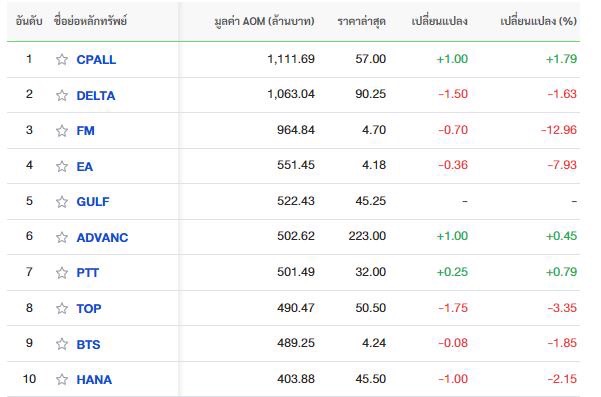The image size is (601, 397).
Task: Star the CPALL stock as favorite
Action: 62,59
